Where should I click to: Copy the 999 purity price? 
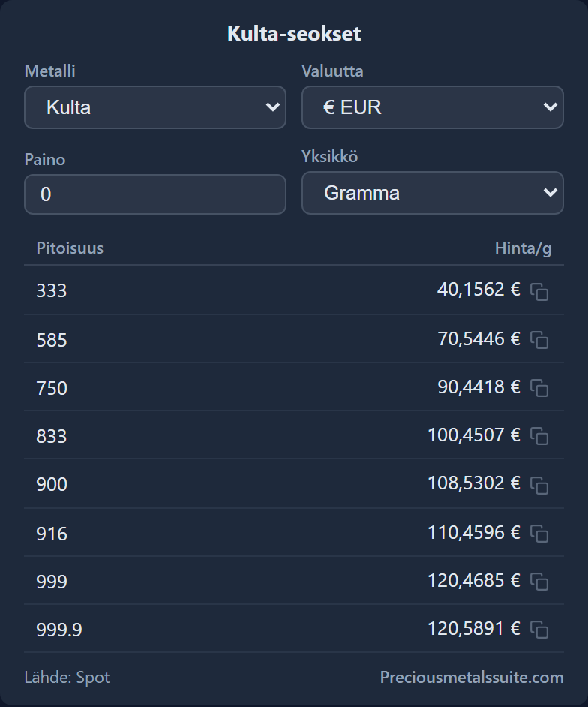pos(539,581)
